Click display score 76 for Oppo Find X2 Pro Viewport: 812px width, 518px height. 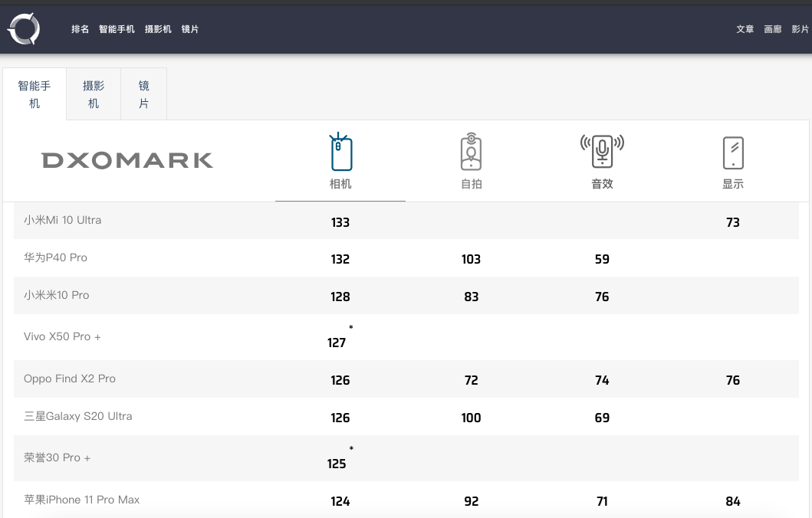[x=733, y=380]
